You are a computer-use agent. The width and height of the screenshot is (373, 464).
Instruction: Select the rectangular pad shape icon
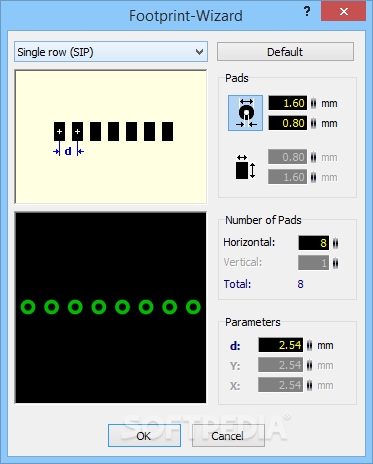pyautogui.click(x=245, y=167)
